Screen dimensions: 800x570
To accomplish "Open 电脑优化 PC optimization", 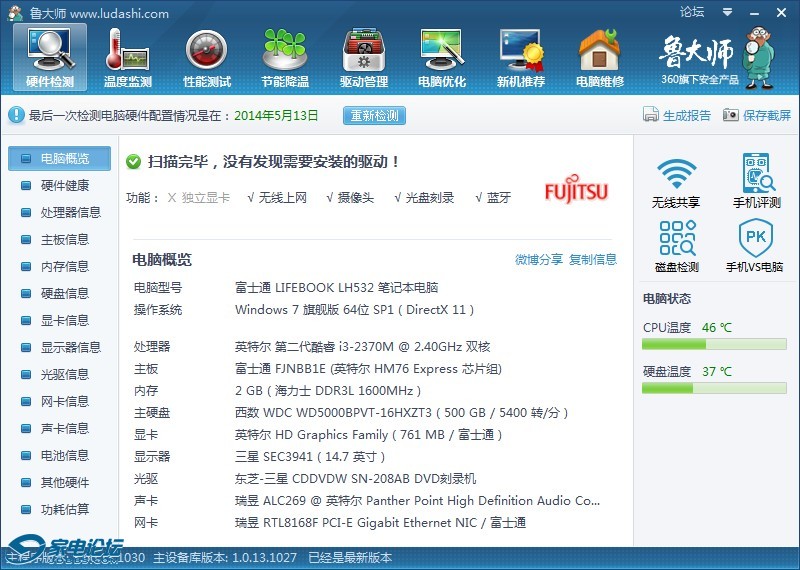I will [442, 56].
